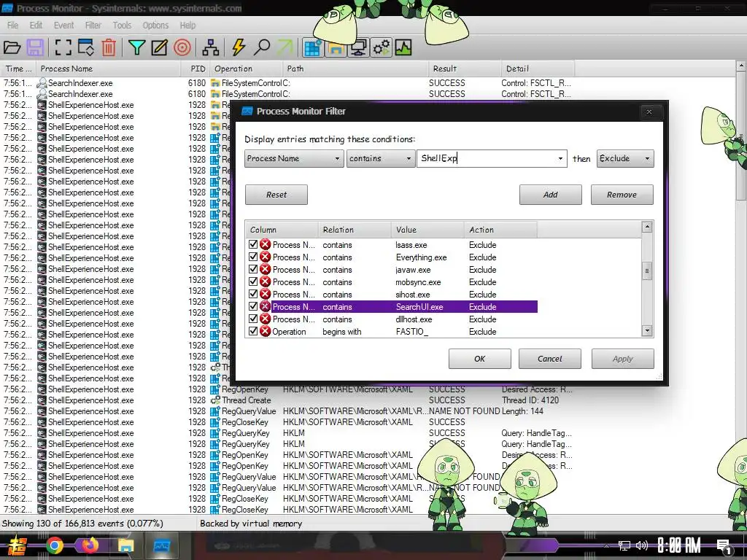This screenshot has width=747, height=560.
Task: Toggle Show Profiling Events graph icon
Action: (x=403, y=47)
